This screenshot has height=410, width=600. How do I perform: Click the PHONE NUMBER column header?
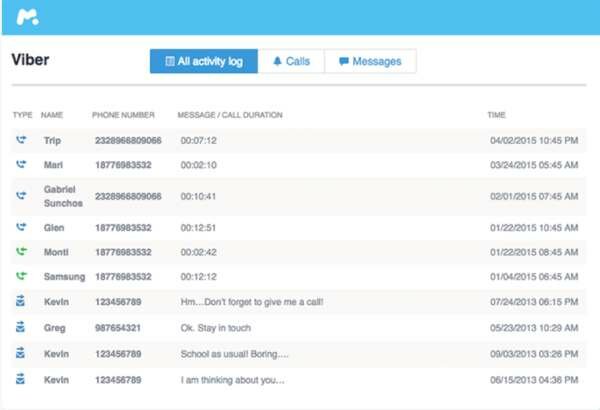[x=123, y=115]
